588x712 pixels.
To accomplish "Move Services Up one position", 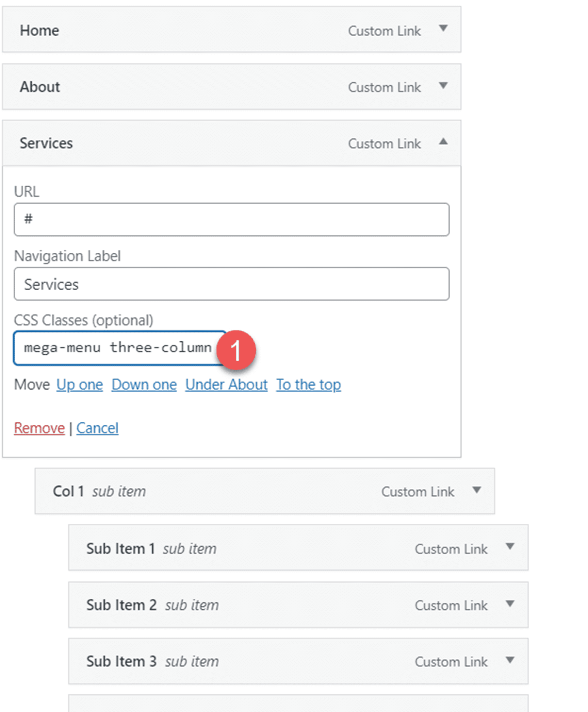I will [x=79, y=384].
